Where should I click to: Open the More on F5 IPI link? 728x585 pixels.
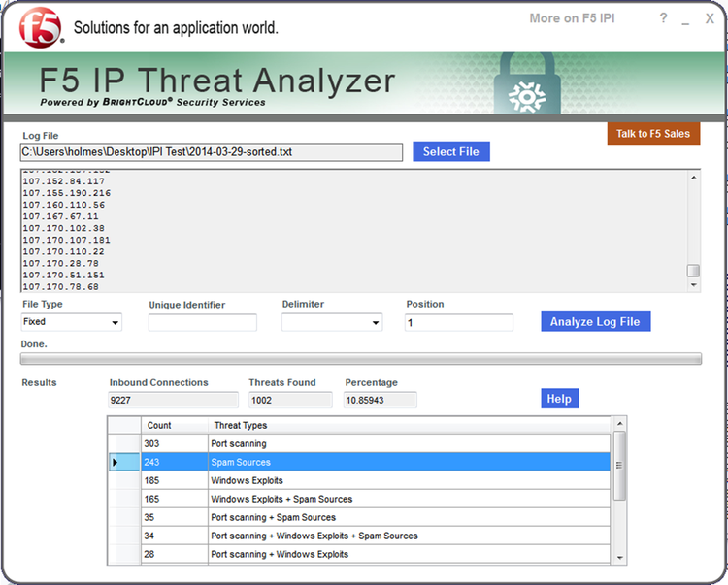(x=572, y=18)
